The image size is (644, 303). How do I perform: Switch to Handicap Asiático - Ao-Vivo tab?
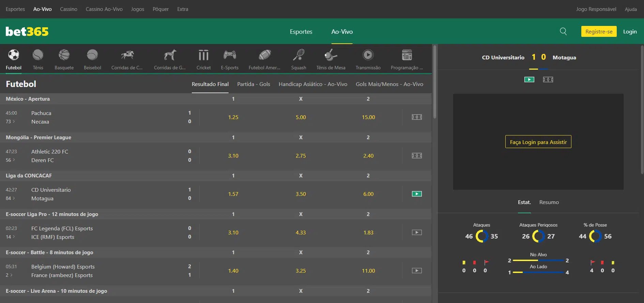pyautogui.click(x=313, y=84)
